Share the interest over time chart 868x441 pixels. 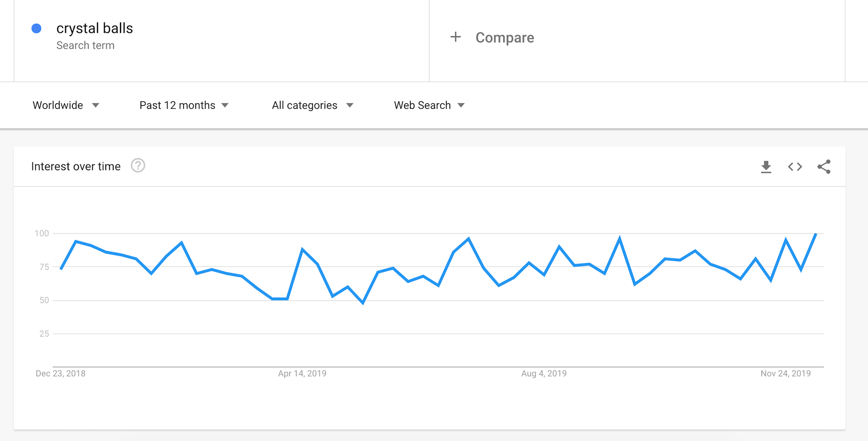[x=824, y=167]
